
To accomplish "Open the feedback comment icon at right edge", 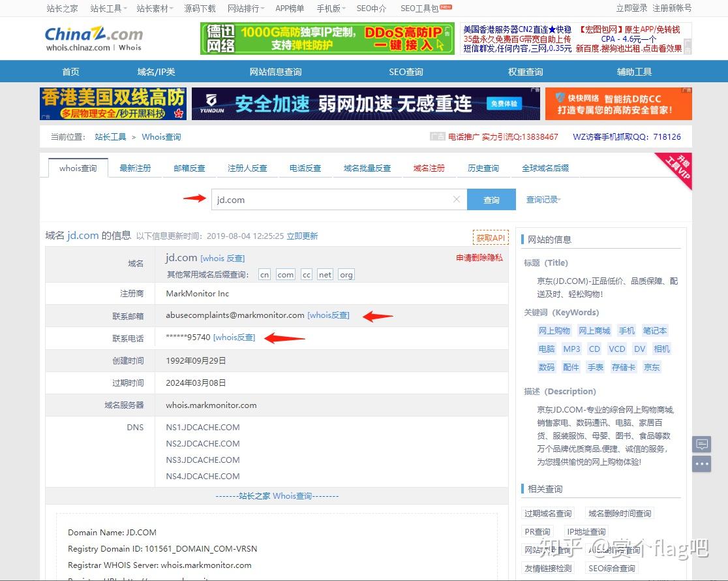I will click(x=701, y=445).
